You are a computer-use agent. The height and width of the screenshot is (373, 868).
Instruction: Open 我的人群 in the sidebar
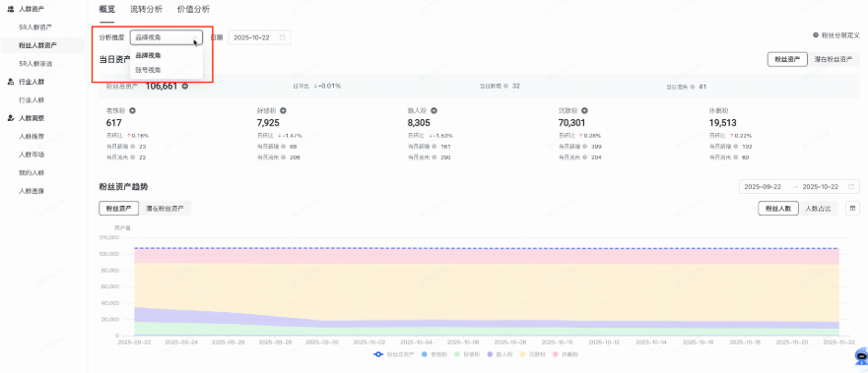[x=31, y=172]
